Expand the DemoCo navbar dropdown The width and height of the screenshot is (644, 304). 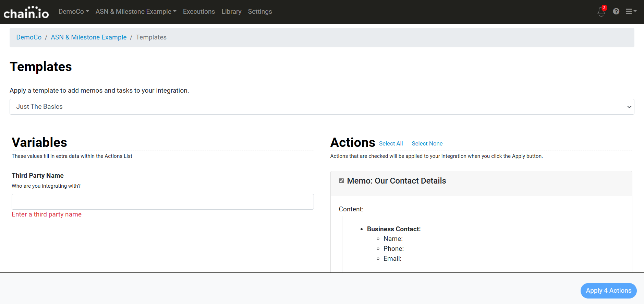74,11
